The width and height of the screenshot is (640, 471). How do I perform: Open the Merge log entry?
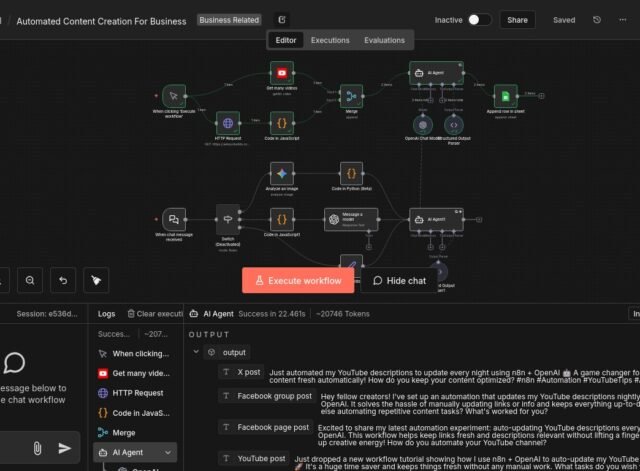136,433
